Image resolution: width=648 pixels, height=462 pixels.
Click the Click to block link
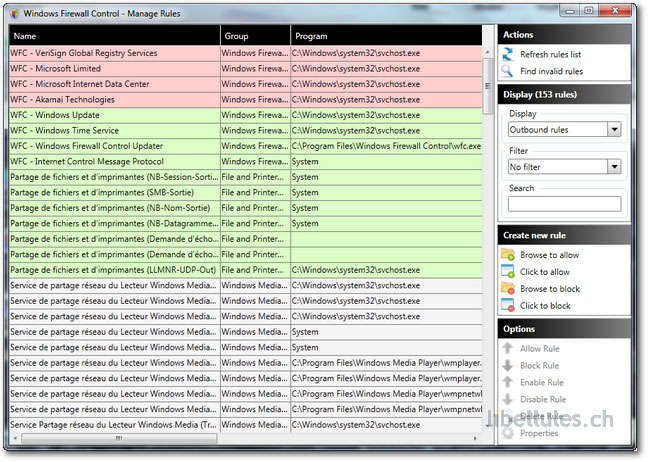coord(545,306)
